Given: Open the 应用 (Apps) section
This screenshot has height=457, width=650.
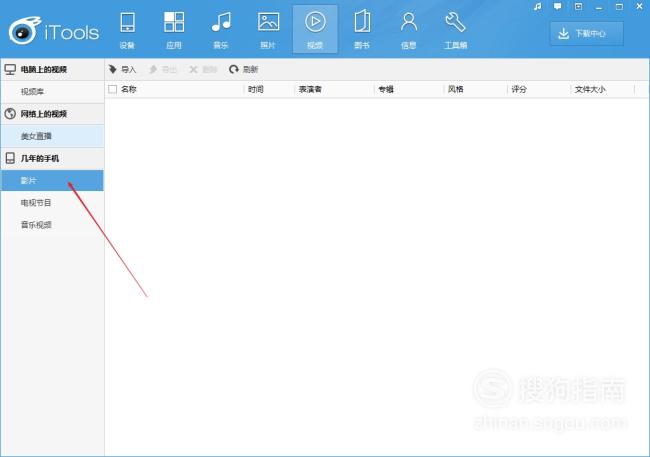Looking at the screenshot, I should [174, 30].
